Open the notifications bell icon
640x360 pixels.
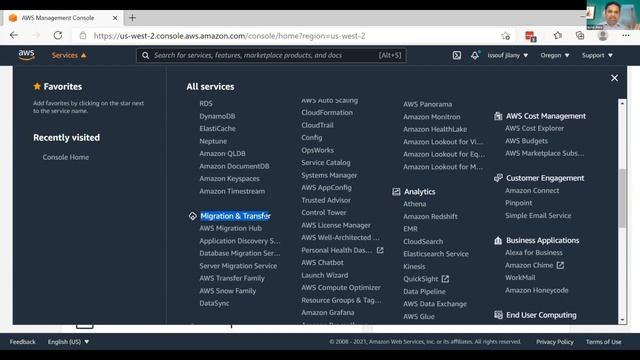tap(475, 55)
